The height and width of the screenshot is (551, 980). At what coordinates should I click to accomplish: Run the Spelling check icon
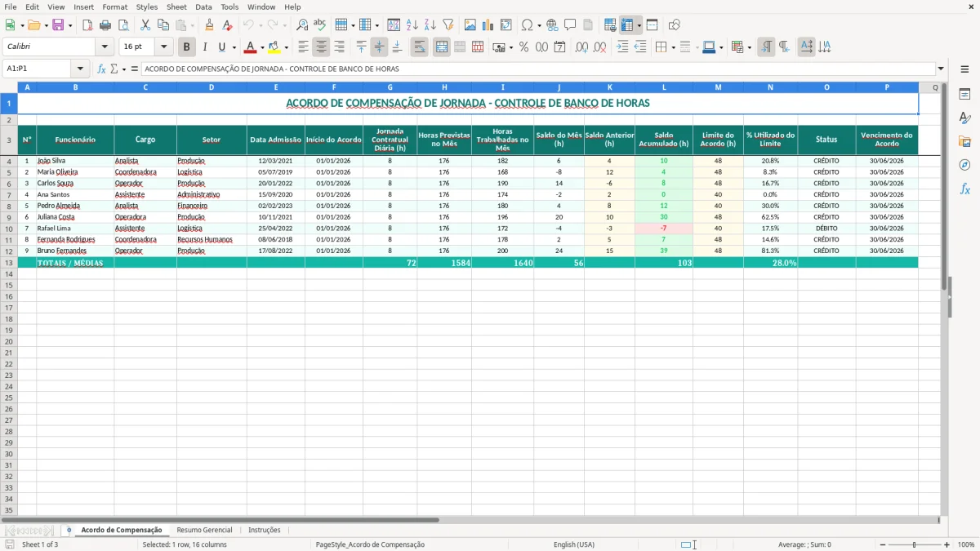320,25
